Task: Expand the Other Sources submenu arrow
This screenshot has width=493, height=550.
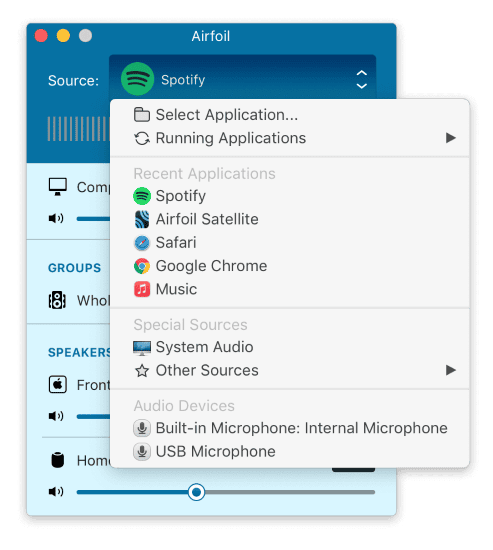Action: (x=451, y=370)
